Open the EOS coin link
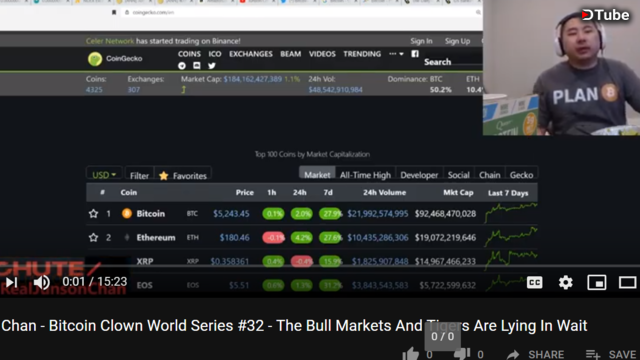The height and width of the screenshot is (360, 640). click(144, 285)
